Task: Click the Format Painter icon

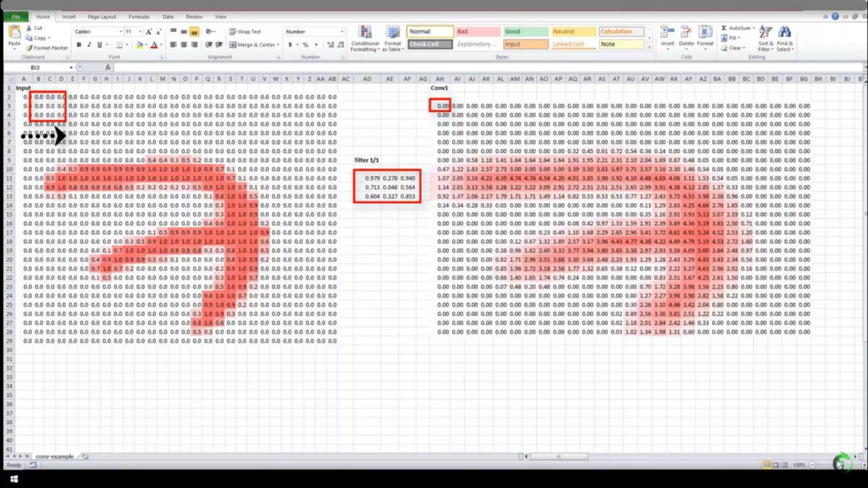Action: 29,48
